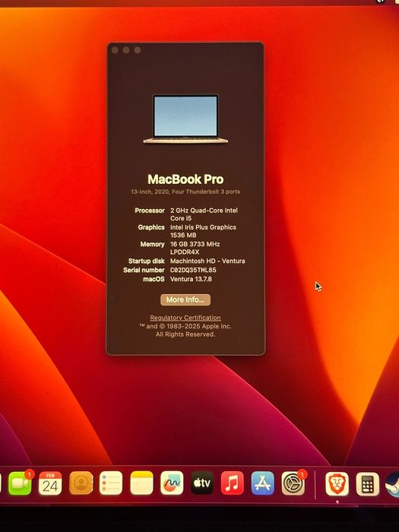This screenshot has width=399, height=532.
Task: Click "Machintosh HD - Ventura" startup disk value
Action: [207, 261]
